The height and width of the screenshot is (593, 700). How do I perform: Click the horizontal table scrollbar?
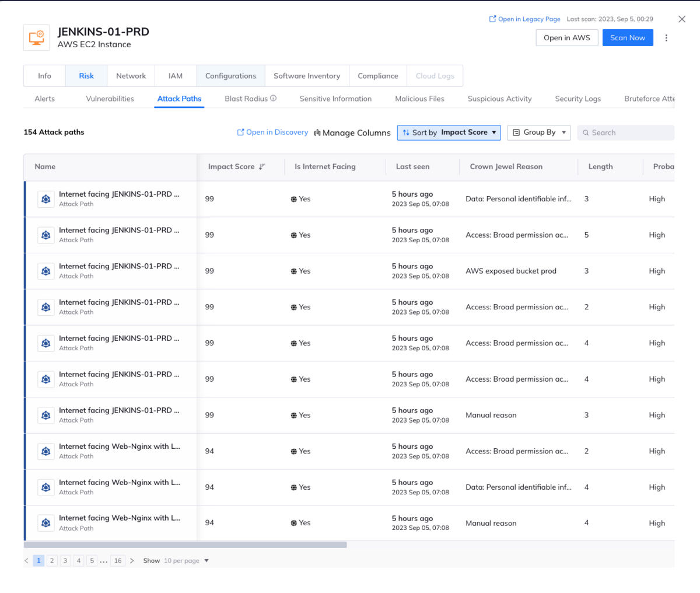coord(185,545)
